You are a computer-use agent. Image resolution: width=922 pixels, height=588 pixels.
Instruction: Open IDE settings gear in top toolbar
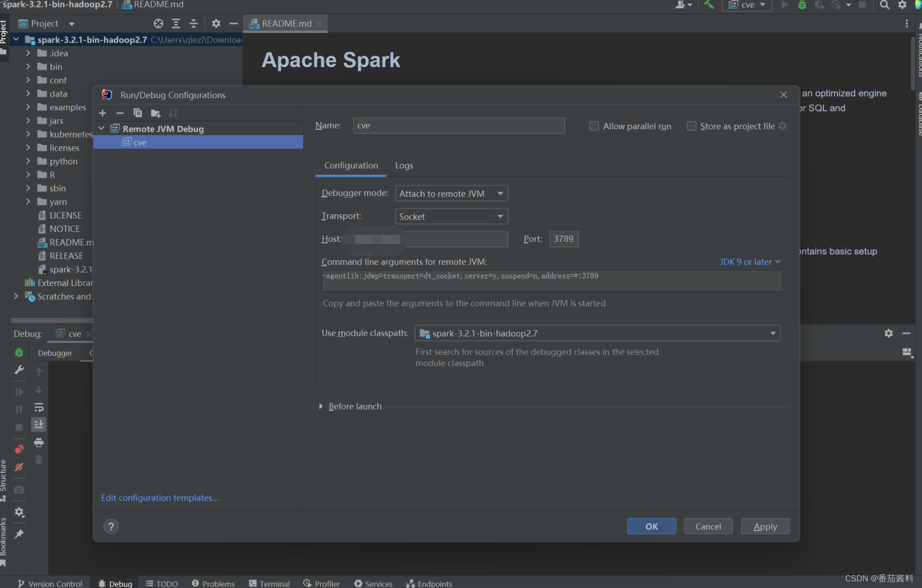902,5
